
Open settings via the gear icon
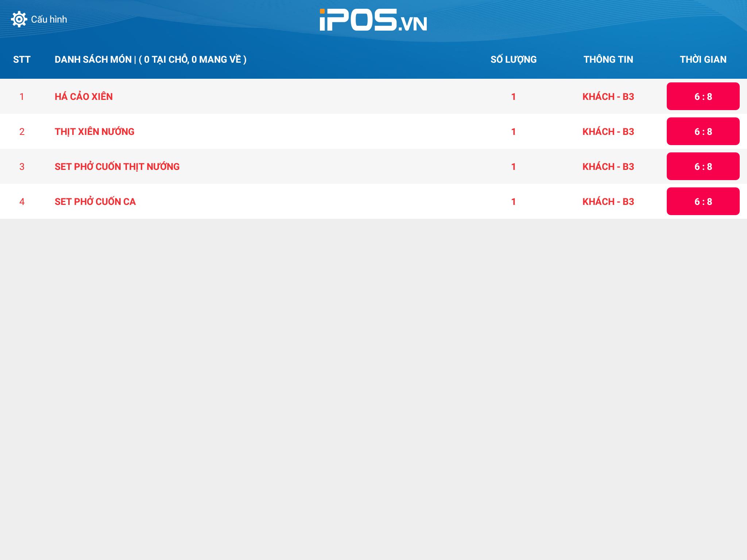click(19, 19)
